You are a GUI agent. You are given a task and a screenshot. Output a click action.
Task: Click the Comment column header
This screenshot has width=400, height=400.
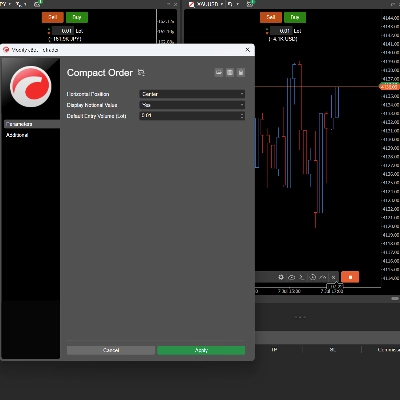pos(388,350)
